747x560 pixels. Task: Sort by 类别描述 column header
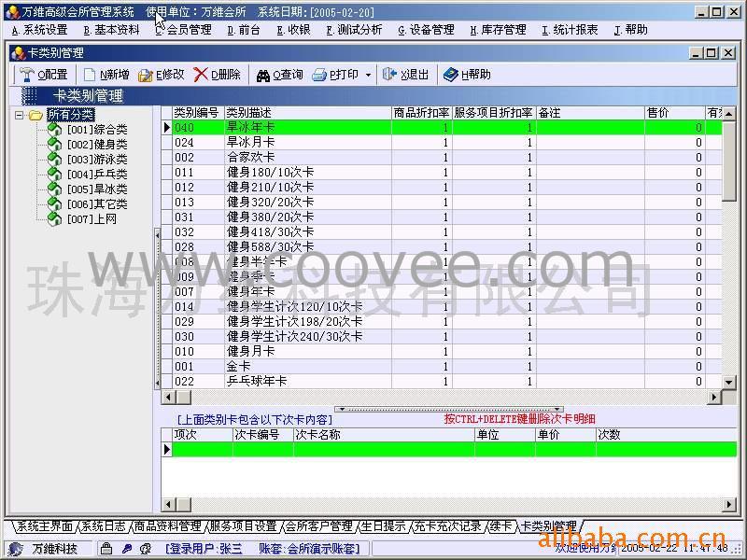tap(308, 113)
